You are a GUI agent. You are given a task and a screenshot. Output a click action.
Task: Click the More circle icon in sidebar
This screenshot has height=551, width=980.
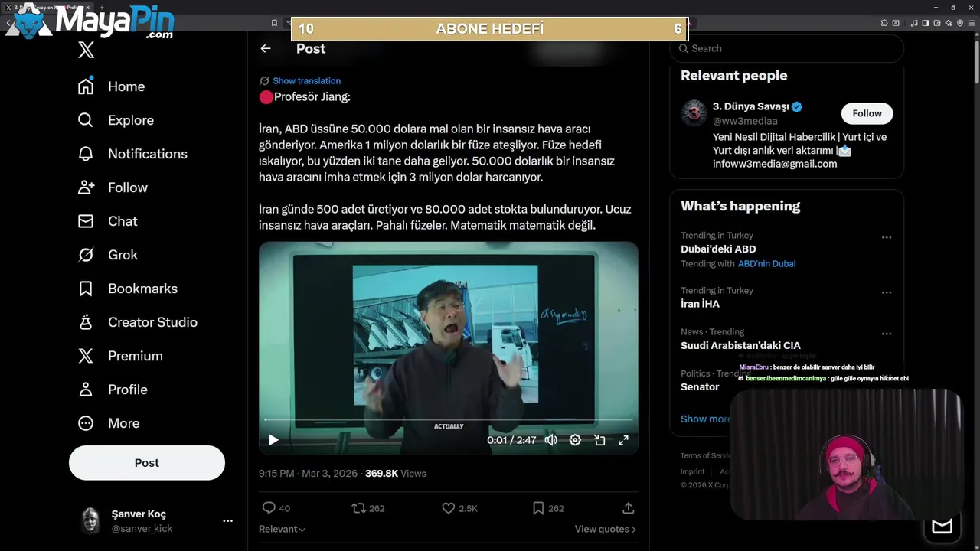coord(86,423)
